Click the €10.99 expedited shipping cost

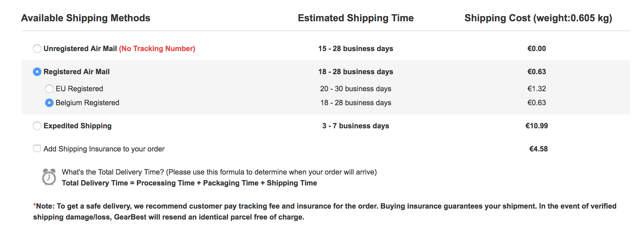[537, 126]
